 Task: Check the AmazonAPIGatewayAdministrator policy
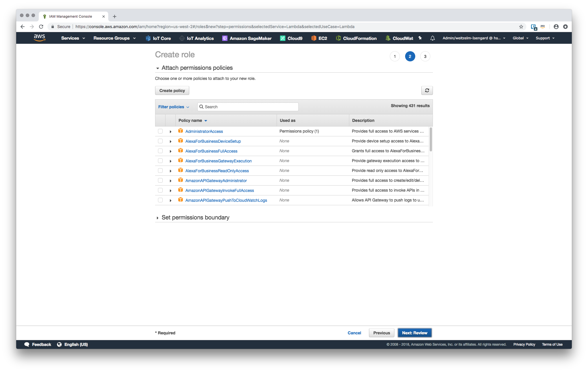pos(160,180)
